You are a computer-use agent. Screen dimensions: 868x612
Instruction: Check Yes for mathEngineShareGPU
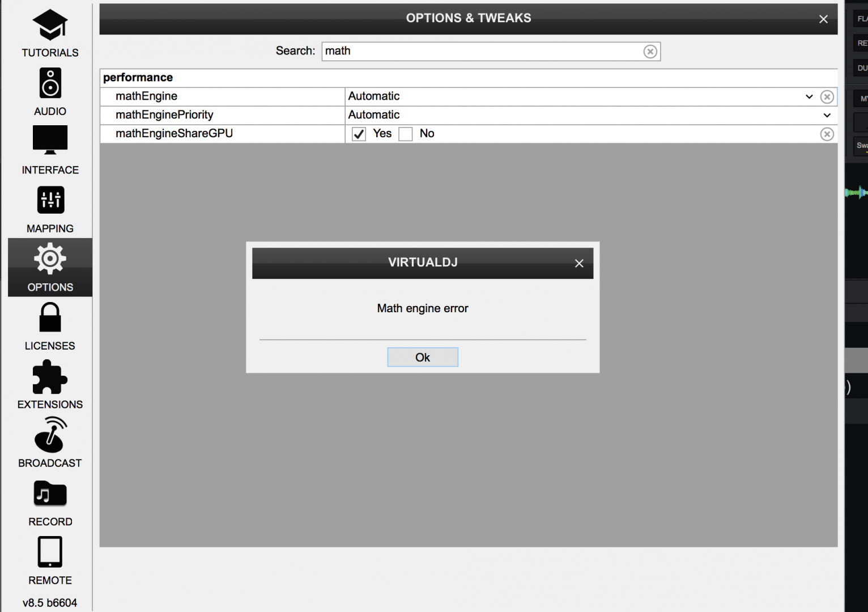click(359, 134)
